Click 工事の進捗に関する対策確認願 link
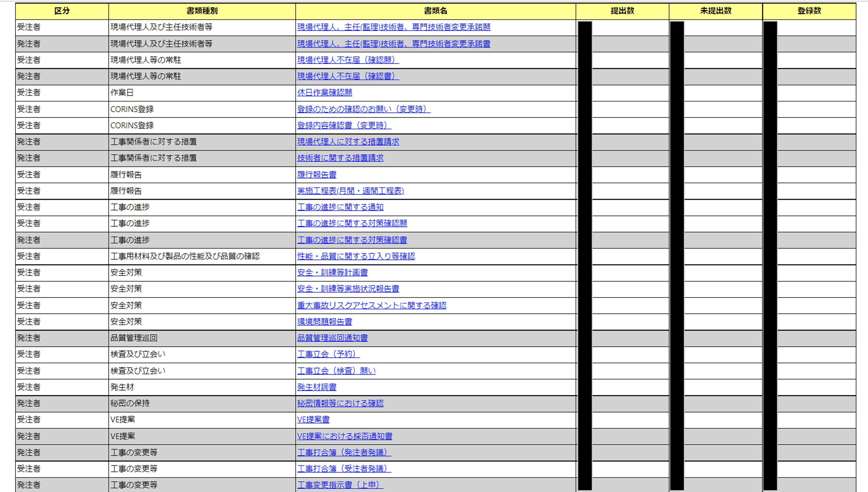Image resolution: width=868 pixels, height=492 pixels. pos(352,223)
